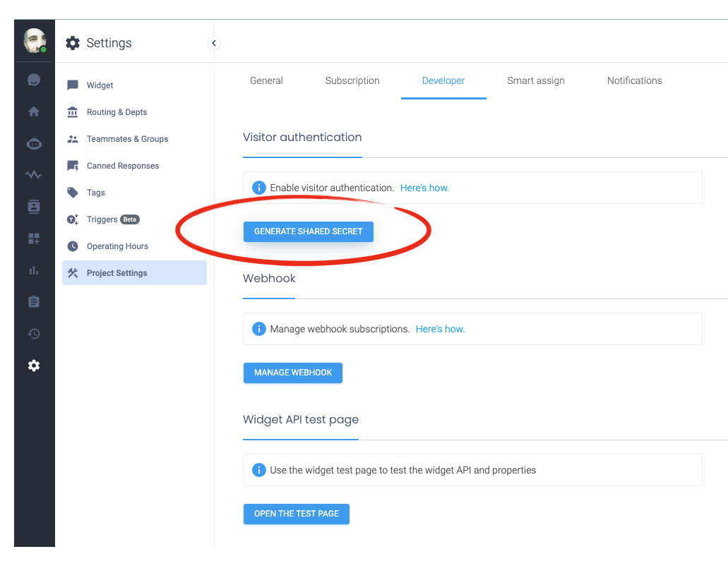Open visitor authentication "Here's how" link
Image resolution: width=728 pixels, height=561 pixels.
pyautogui.click(x=424, y=188)
